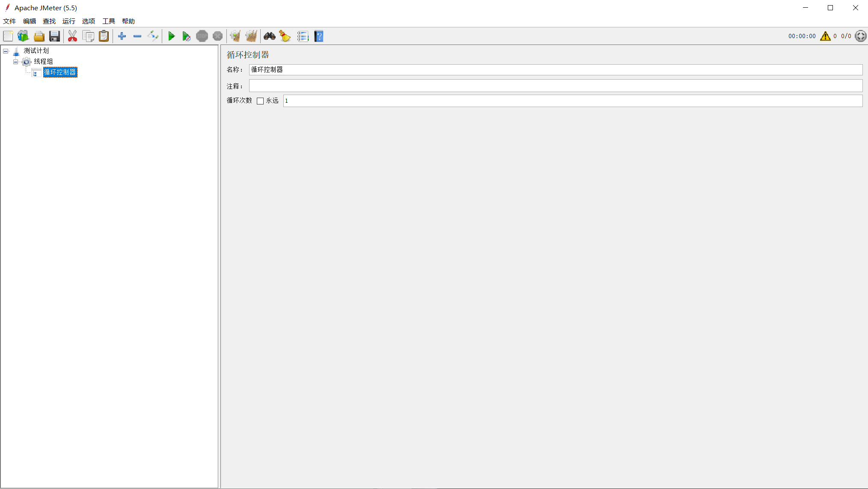The image size is (868, 489).
Task: Start test without pauses icon
Action: coord(186,36)
